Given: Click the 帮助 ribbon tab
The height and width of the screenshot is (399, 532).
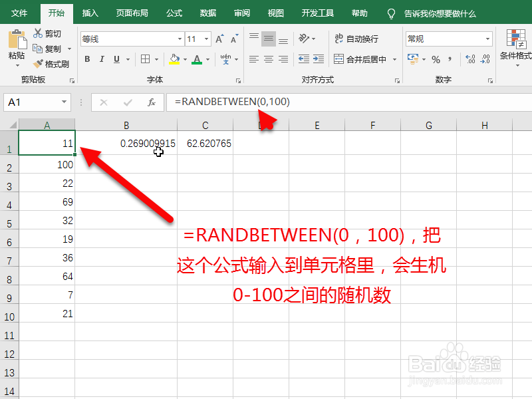Looking at the screenshot, I should pos(359,12).
